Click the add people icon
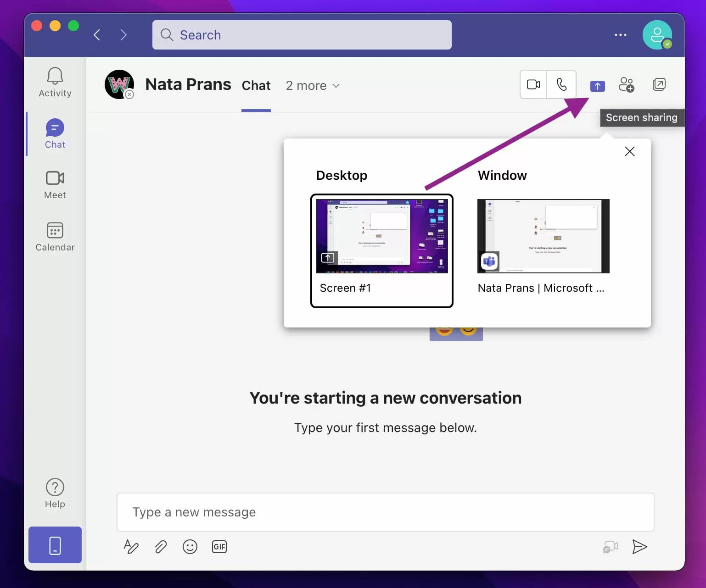 coord(626,85)
